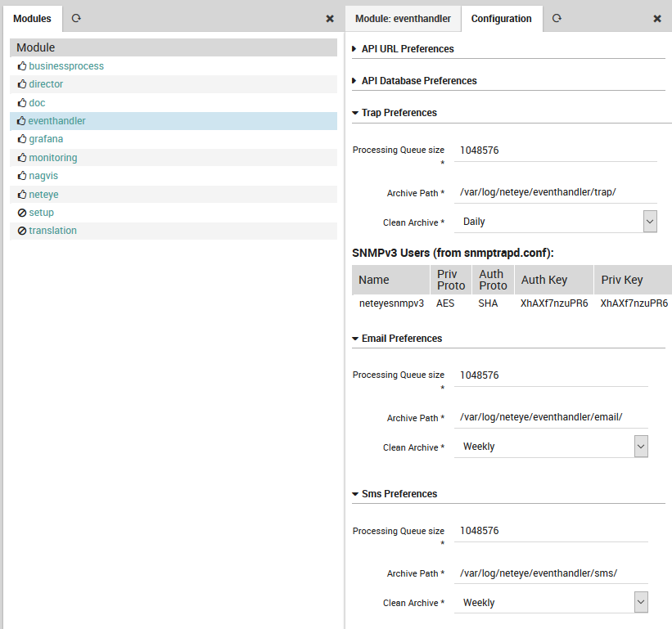This screenshot has height=629, width=672.
Task: Close the Configuration panel with the X
Action: tap(657, 19)
